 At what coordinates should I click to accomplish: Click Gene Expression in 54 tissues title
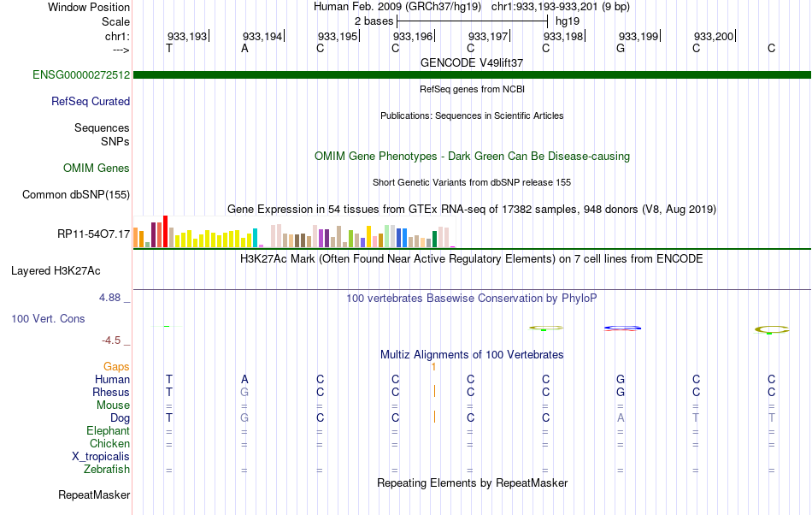(x=472, y=210)
